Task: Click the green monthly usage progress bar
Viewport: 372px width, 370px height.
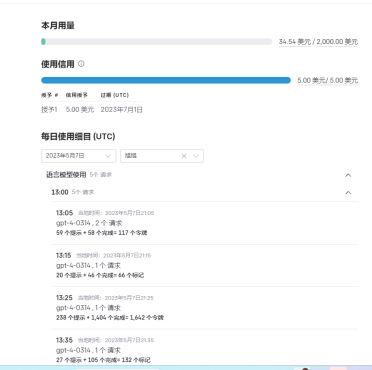Action: pos(157,42)
